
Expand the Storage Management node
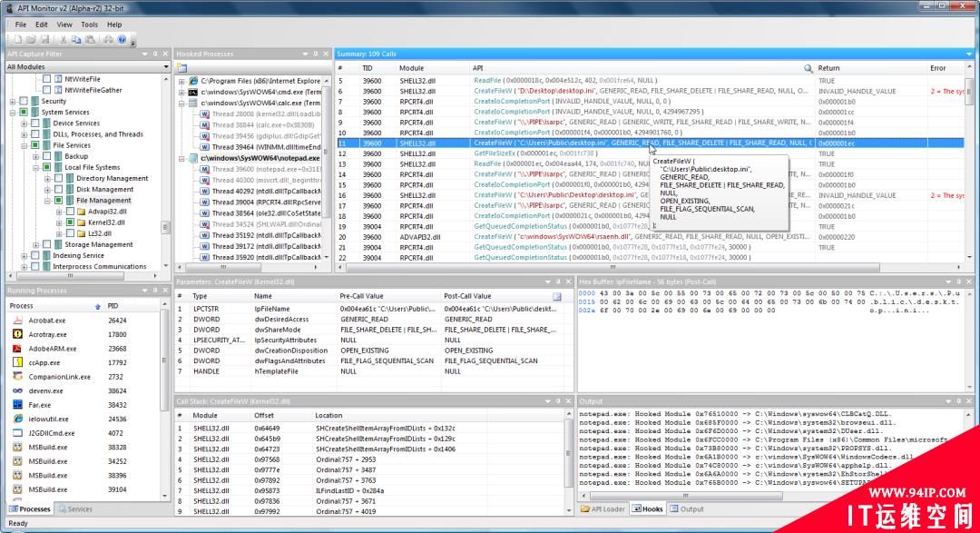(35, 244)
